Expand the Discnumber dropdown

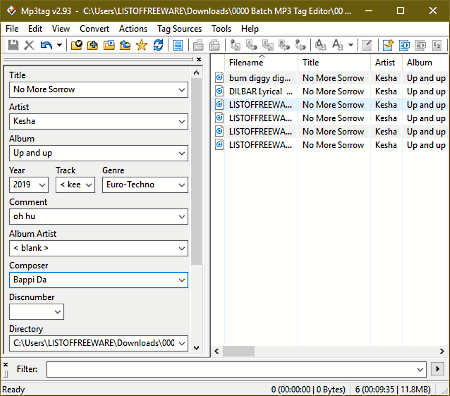(58, 312)
